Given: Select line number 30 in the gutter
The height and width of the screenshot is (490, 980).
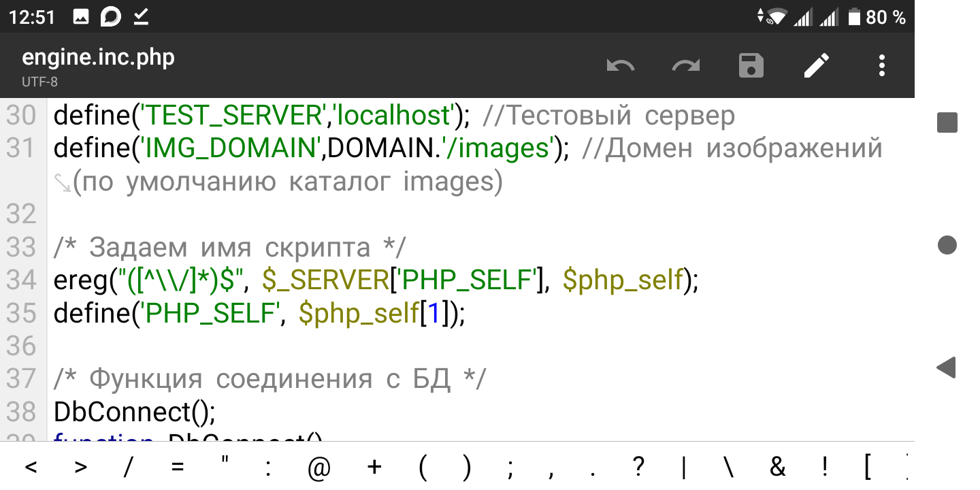Looking at the screenshot, I should (21, 116).
